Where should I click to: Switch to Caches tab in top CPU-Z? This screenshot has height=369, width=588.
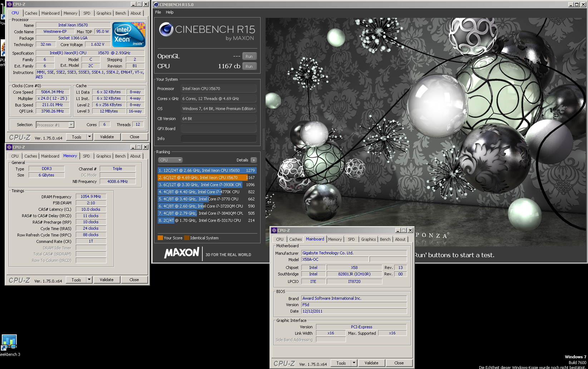[31, 13]
